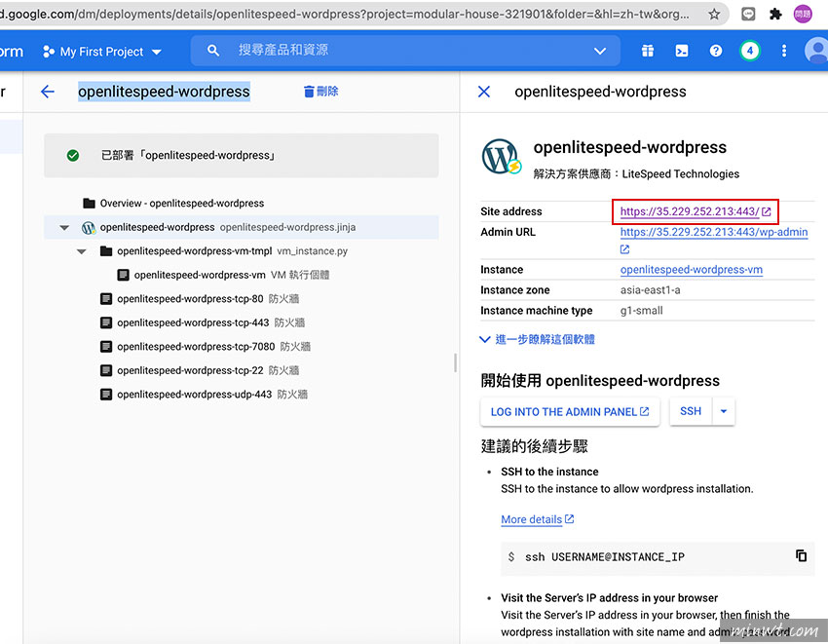Open notifications badge showing 4
Viewport: 828px width, 644px height.
coord(750,51)
